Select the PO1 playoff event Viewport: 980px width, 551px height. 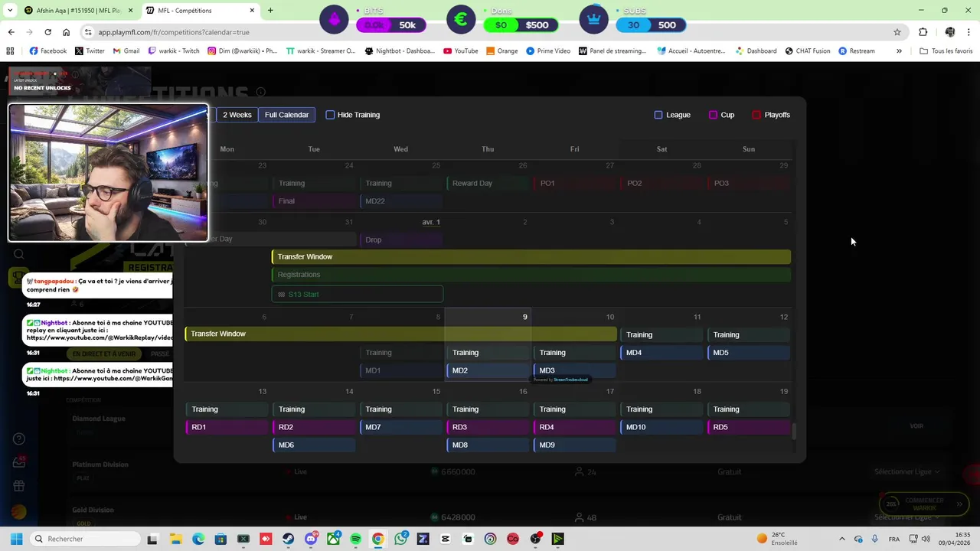(x=574, y=184)
